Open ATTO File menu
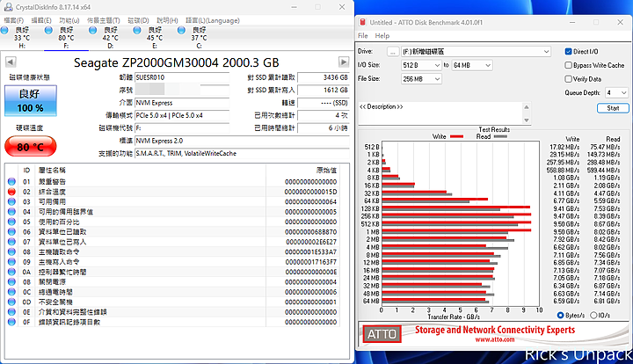The width and height of the screenshot is (633, 364). pos(362,35)
